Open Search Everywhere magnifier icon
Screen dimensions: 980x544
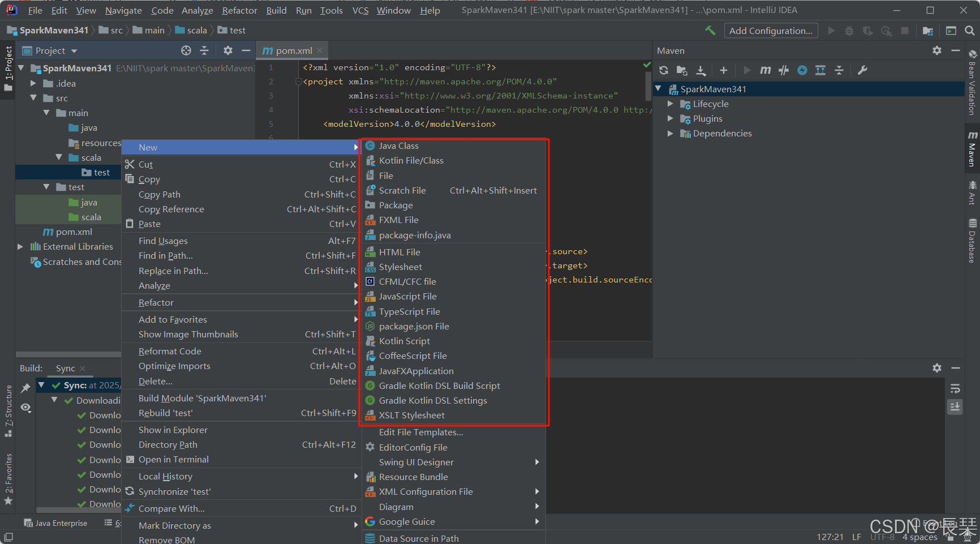click(970, 31)
